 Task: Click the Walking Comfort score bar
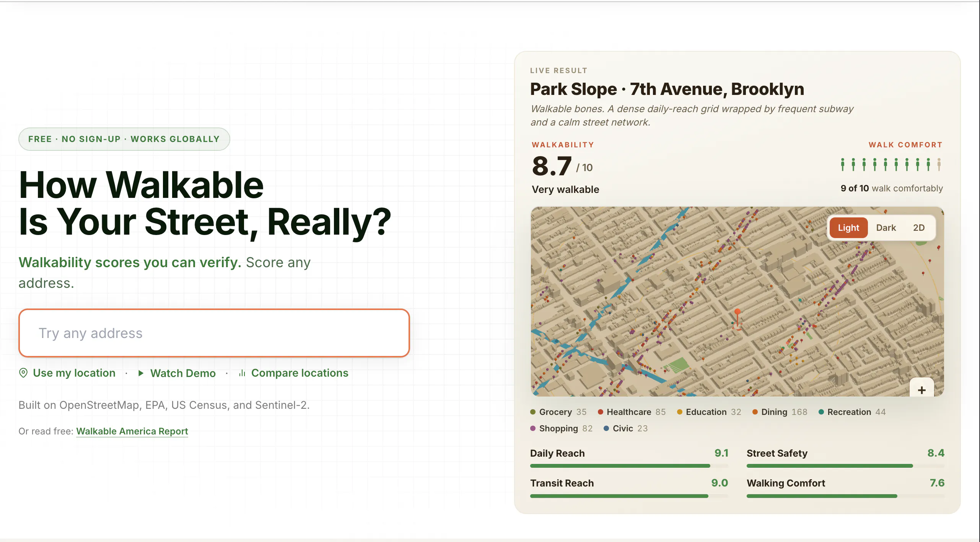coord(845,496)
